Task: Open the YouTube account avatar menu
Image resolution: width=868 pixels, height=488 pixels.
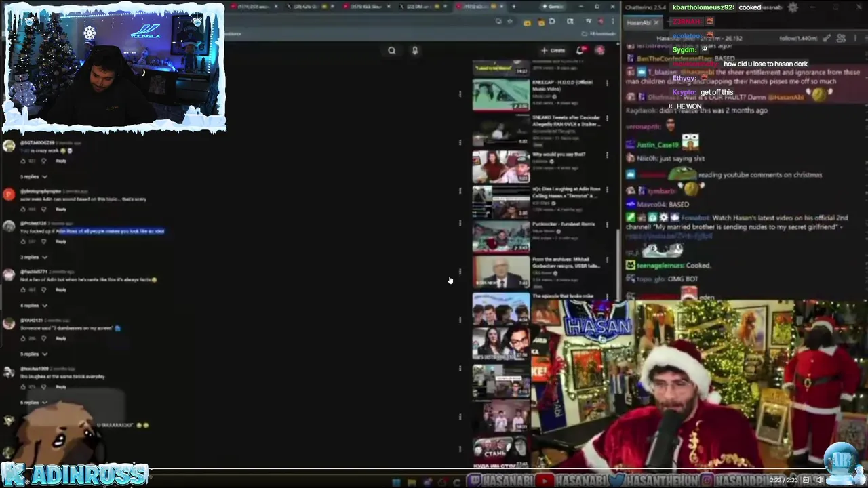Action: [599, 50]
